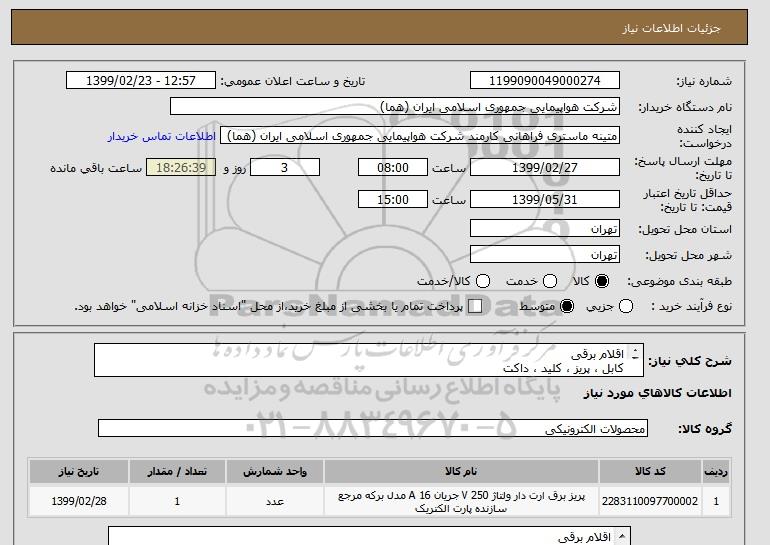This screenshot has height=545, width=770.
Task: Click the need number field 1199090049000274
Action: click(545, 81)
